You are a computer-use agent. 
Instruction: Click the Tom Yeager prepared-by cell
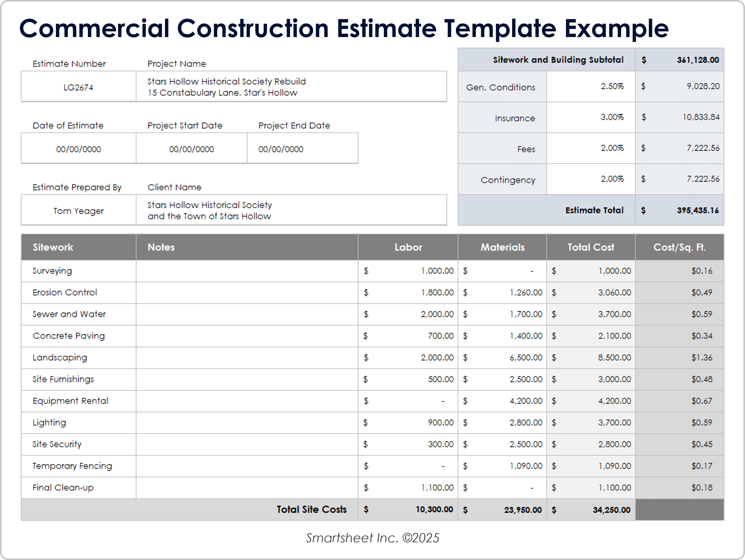78,210
